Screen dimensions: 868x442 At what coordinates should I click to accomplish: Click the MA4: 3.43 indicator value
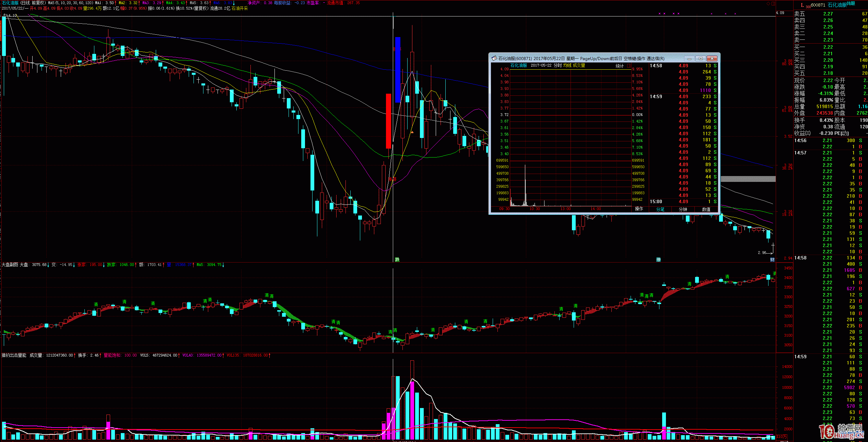pos(176,3)
